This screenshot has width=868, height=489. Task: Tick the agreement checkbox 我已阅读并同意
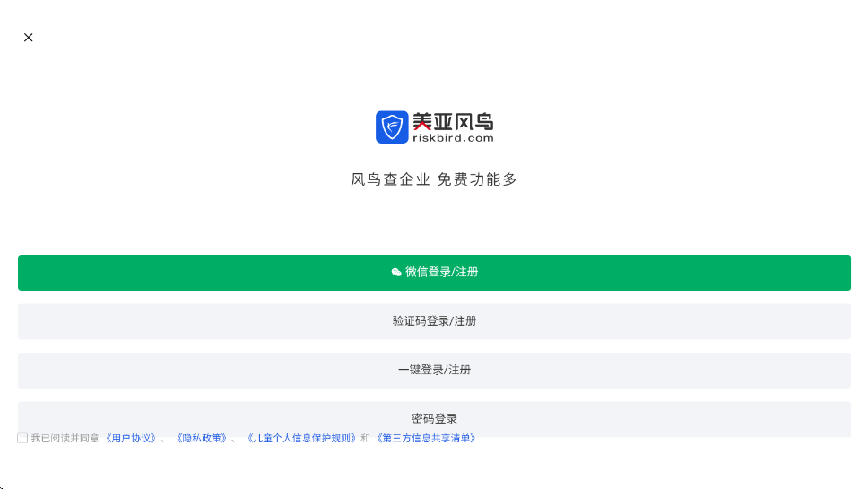coord(22,438)
